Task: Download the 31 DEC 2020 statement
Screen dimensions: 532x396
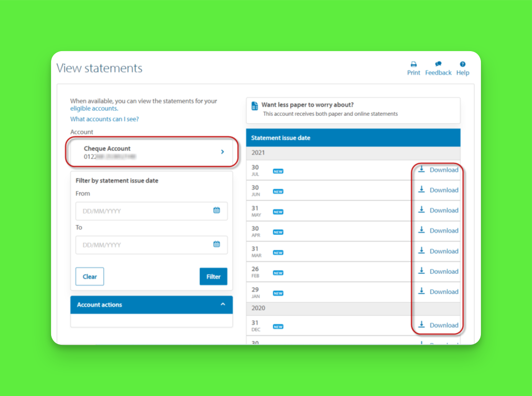Action: click(438, 325)
